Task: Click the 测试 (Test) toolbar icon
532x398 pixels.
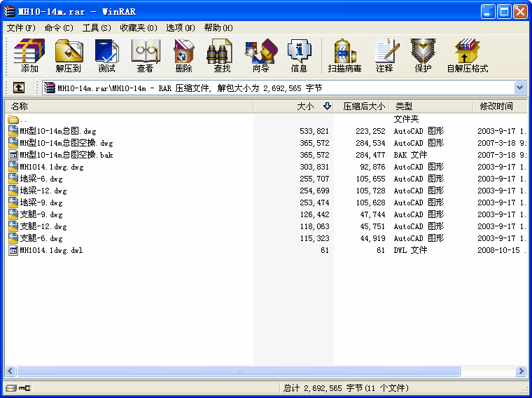Action: tap(106, 55)
